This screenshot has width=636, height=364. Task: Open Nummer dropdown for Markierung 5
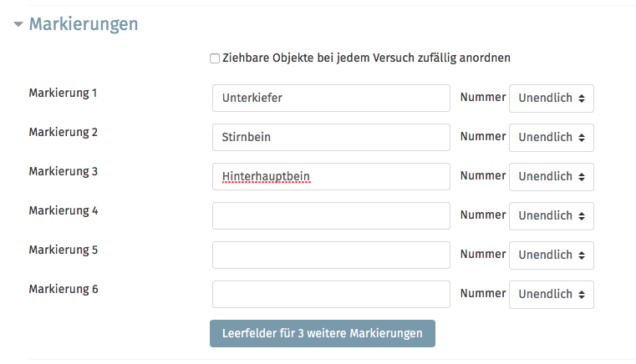[552, 255]
